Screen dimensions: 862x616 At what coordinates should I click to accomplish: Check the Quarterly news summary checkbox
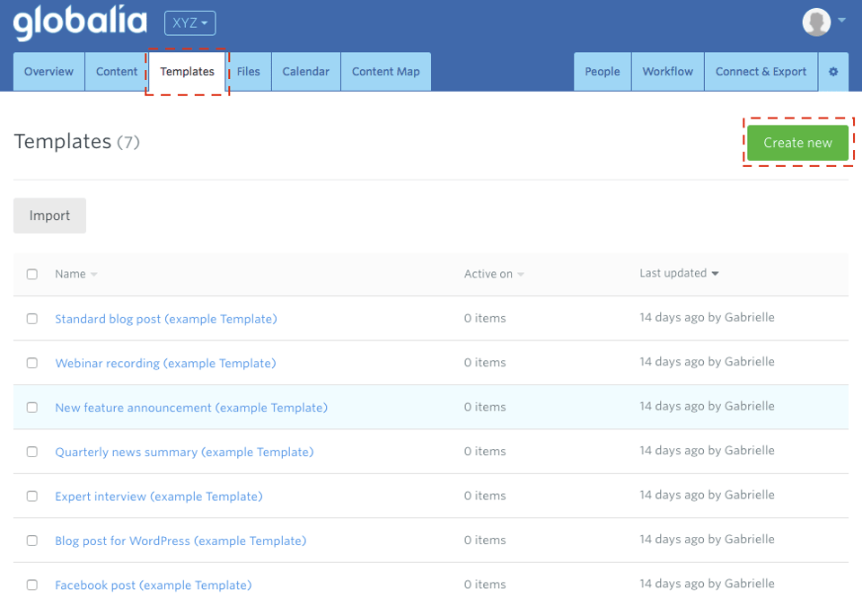(32, 452)
